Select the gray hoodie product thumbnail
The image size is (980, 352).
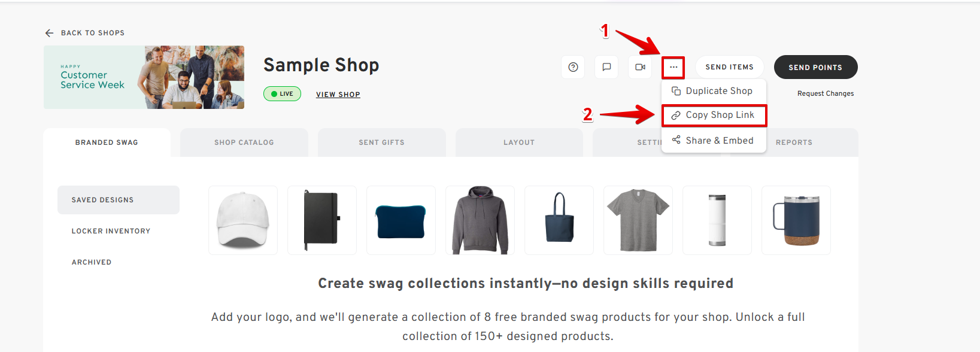click(x=480, y=220)
